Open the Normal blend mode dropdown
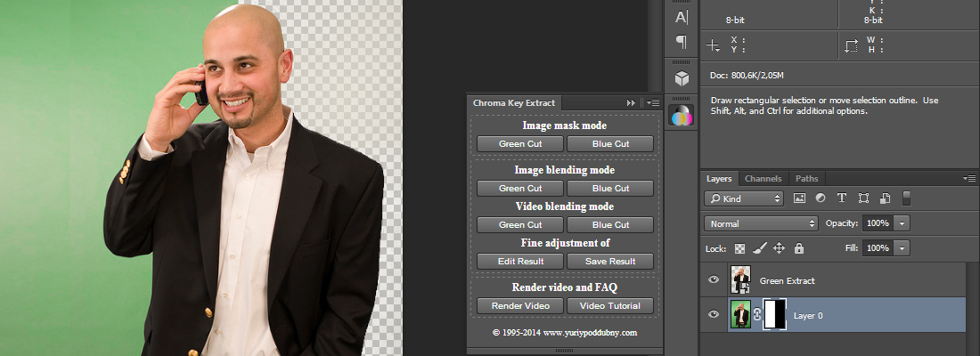The height and width of the screenshot is (356, 980). click(x=761, y=223)
